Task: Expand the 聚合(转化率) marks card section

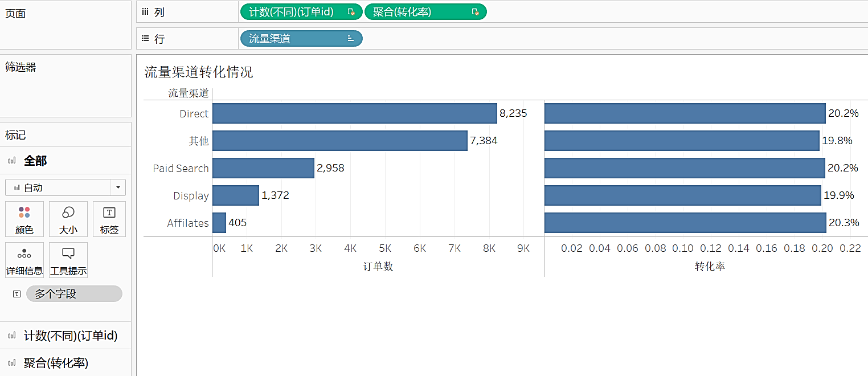Action: point(65,363)
